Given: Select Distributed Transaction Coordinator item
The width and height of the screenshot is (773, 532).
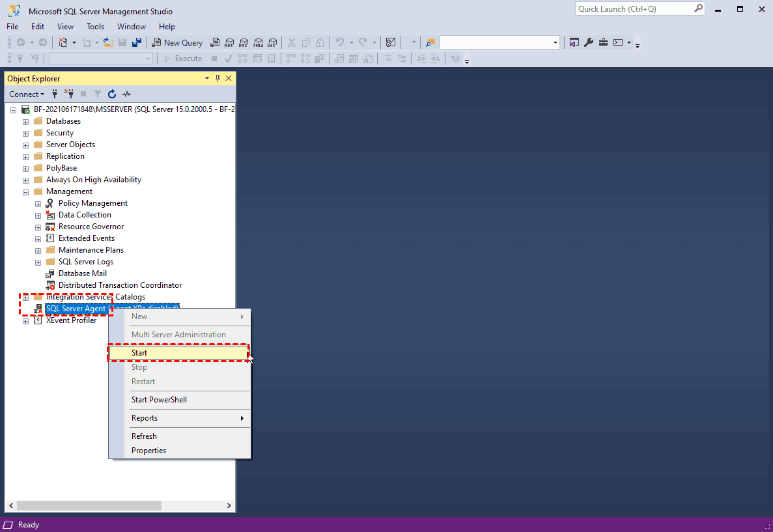Looking at the screenshot, I should click(120, 285).
